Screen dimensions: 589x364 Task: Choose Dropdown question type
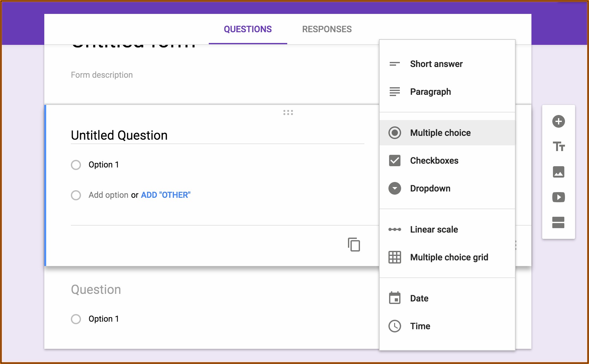(x=430, y=188)
